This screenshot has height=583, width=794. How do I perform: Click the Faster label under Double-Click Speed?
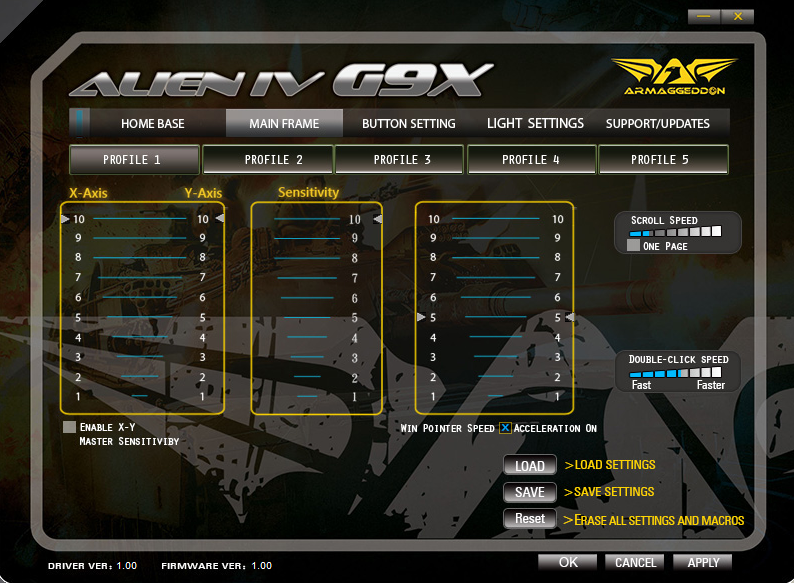click(x=710, y=385)
